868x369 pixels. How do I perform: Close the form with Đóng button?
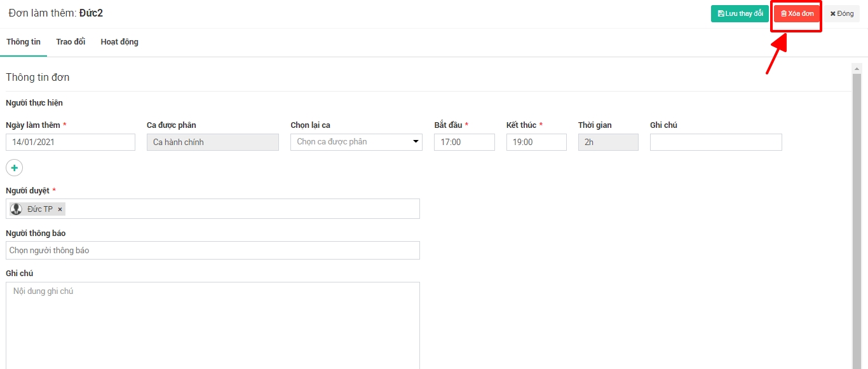[x=842, y=13]
